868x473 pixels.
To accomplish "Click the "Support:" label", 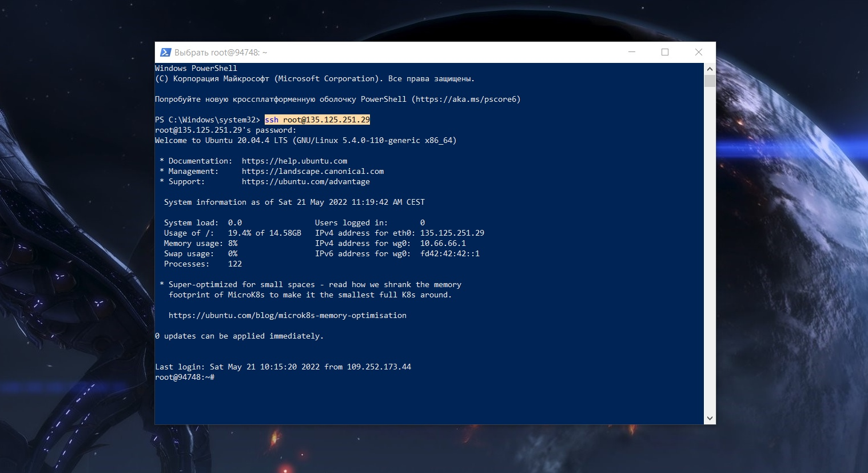I will click(187, 181).
